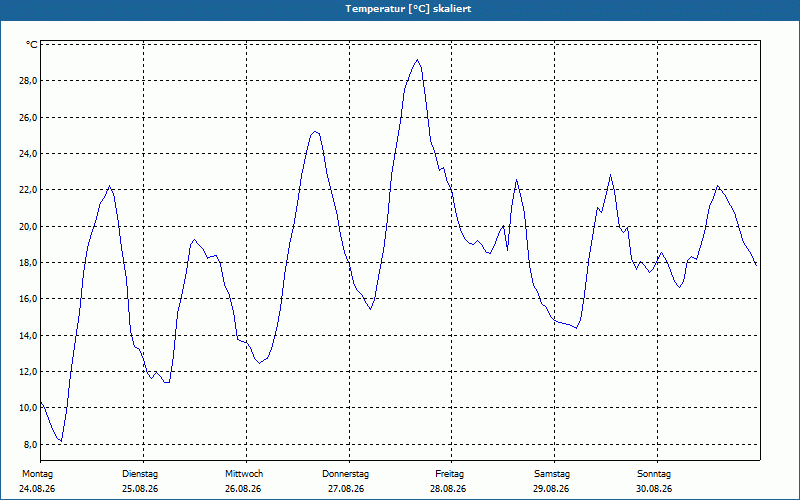The width and height of the screenshot is (800, 500).
Task: Click the highest temperature peak on Thursday
Action: [417, 60]
